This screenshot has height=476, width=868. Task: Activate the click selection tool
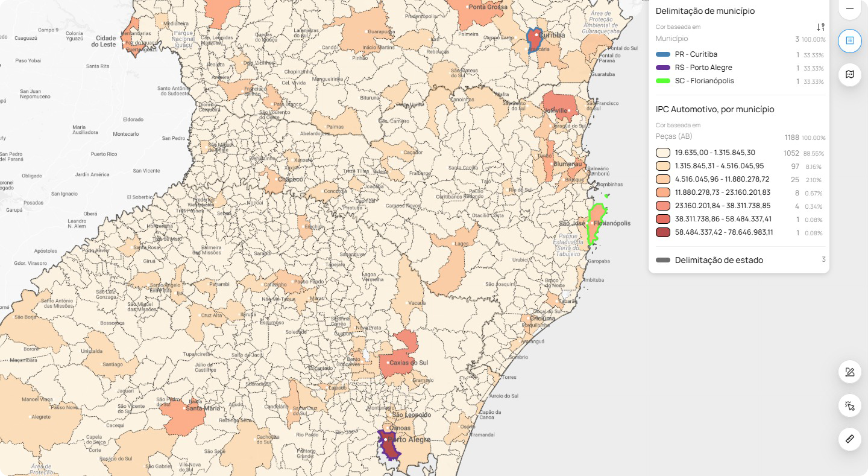[x=850, y=405]
